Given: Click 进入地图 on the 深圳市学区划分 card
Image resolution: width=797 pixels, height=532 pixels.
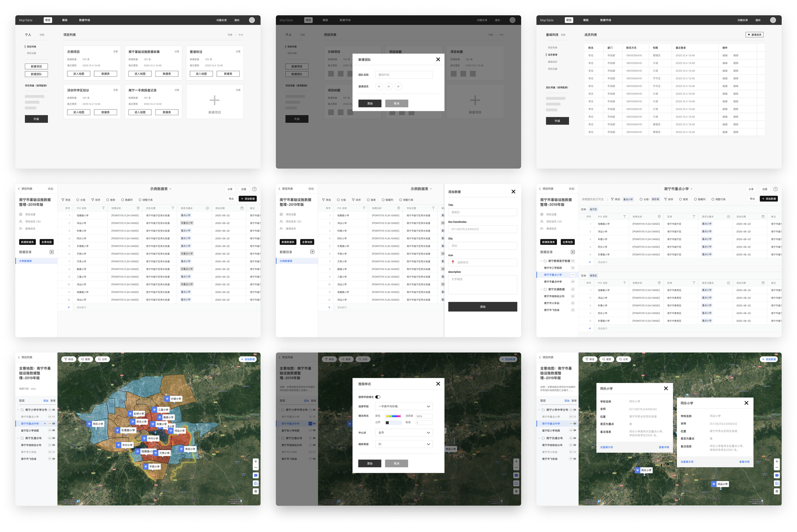Looking at the screenshot, I should point(79,112).
